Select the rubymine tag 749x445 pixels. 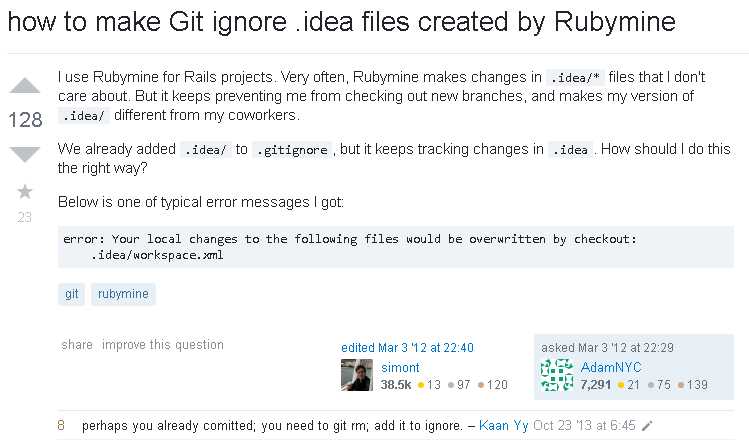124,294
